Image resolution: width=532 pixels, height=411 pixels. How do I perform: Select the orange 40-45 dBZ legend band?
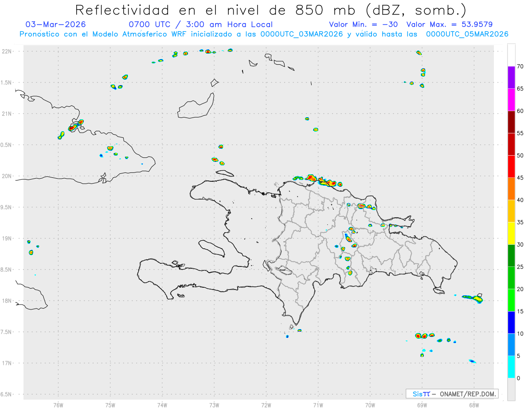tap(511, 188)
